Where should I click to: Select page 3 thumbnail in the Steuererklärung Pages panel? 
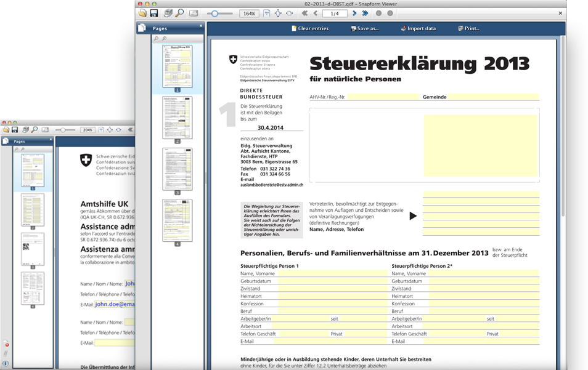coord(177,169)
